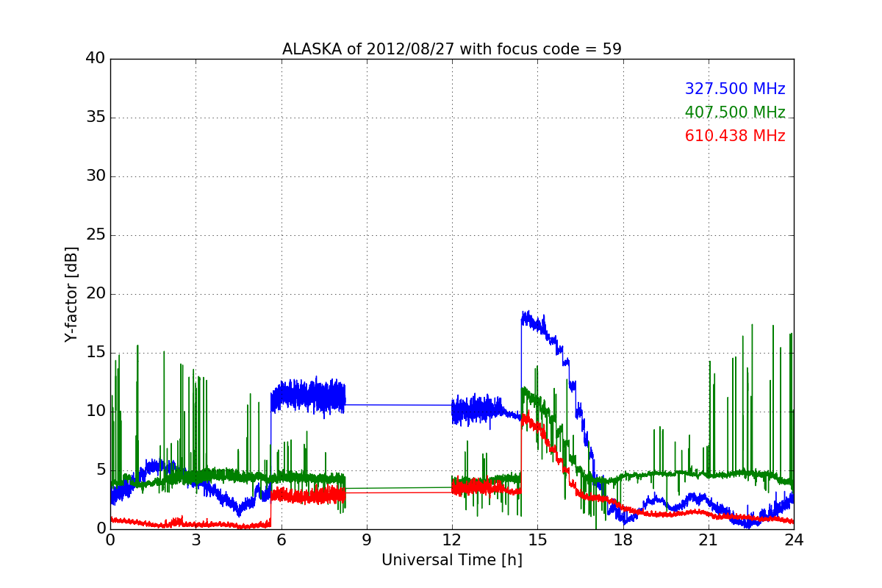Select the '407.500 MHz' legend label
The image size is (882, 588).
pos(735,112)
